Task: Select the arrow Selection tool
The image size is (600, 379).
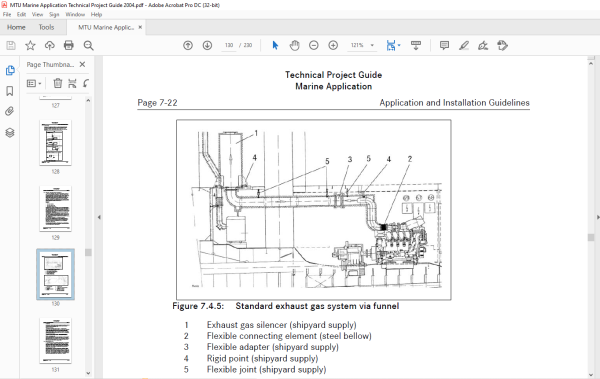Action: pyautogui.click(x=275, y=45)
